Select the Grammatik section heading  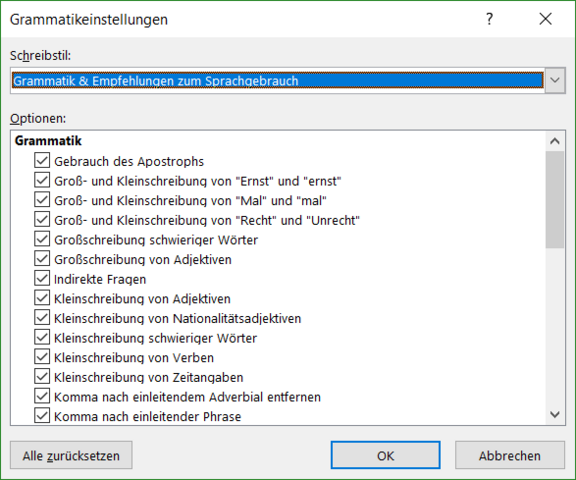(x=48, y=141)
